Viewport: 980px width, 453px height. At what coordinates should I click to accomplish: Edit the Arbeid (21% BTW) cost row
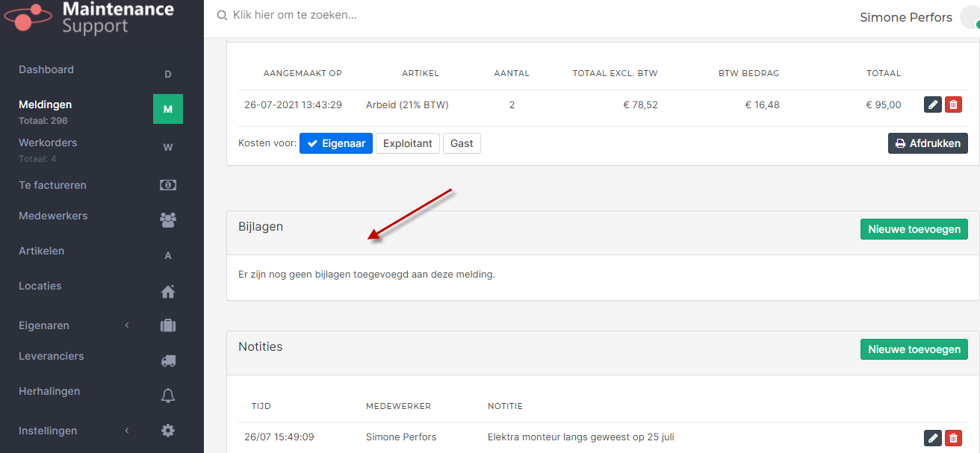(933, 104)
